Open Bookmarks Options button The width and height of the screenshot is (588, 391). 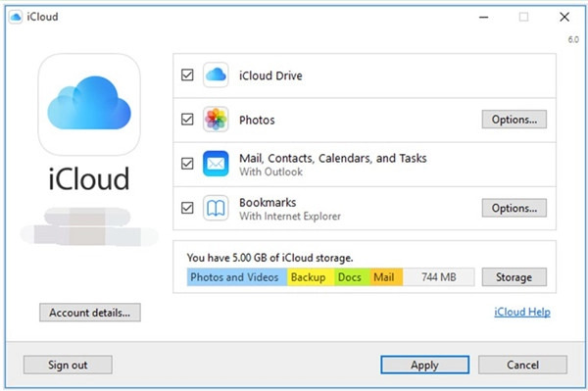coord(514,208)
